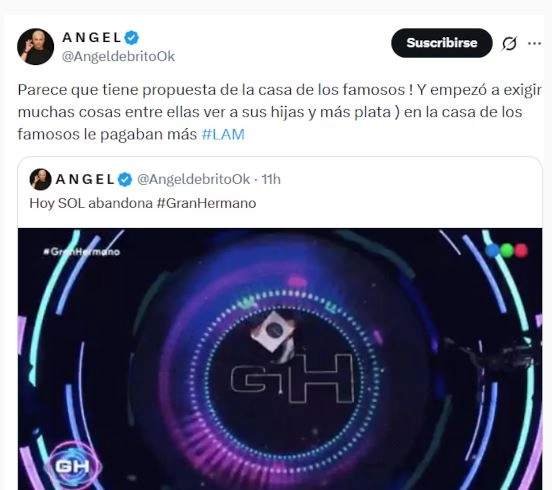Open the @AngeldebritoOk handle in header
552x490 pixels.
[118, 56]
